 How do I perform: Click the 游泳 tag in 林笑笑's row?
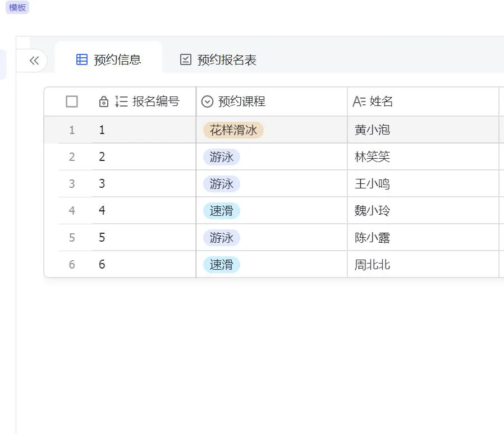click(222, 157)
